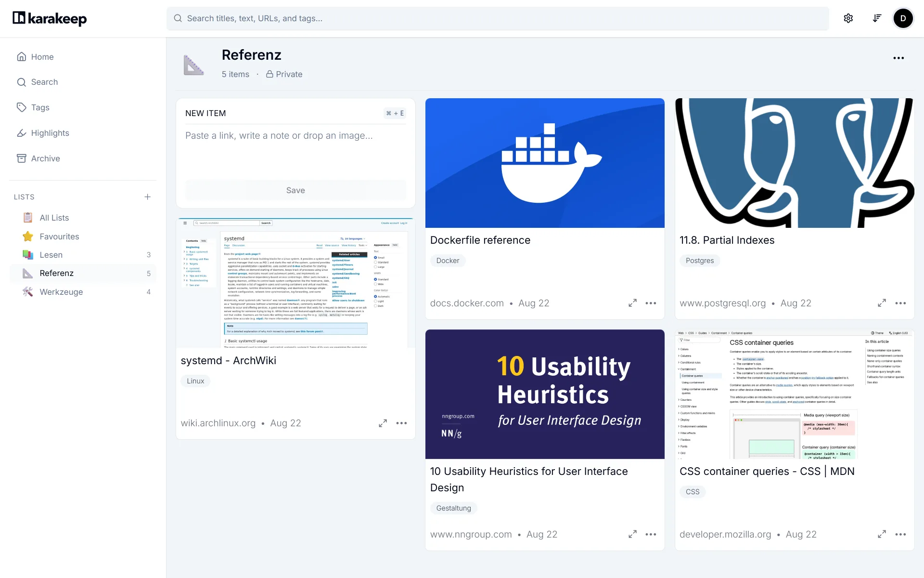Select Referenz list in sidebar
The image size is (924, 578).
pos(83,273)
